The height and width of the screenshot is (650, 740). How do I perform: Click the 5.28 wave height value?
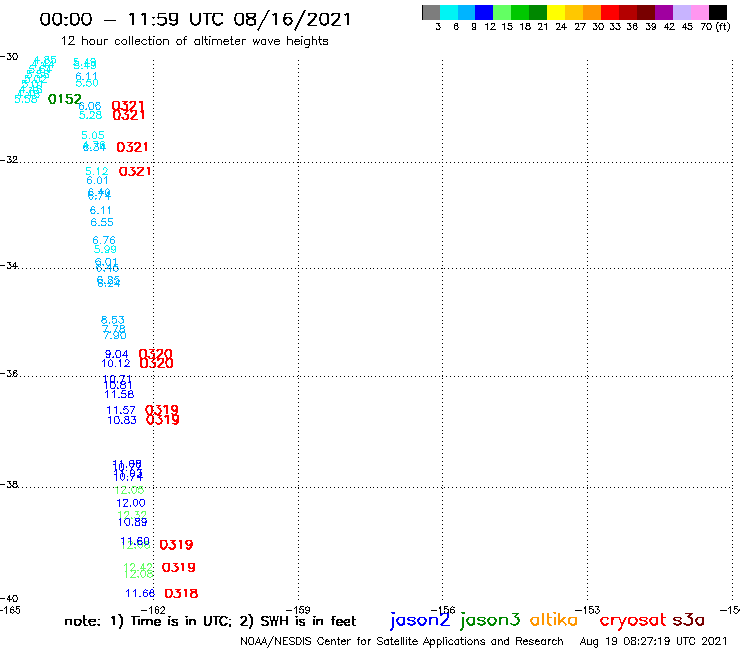(90, 115)
